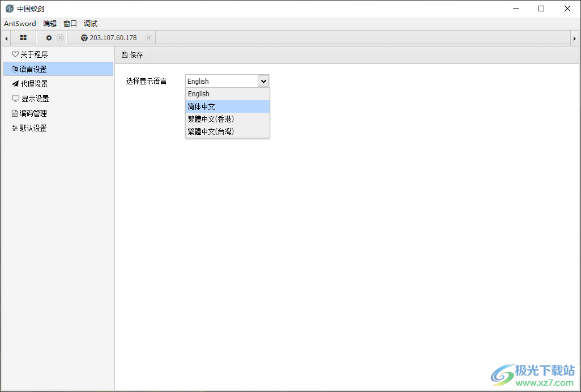Screen dimensions: 581x392
Task: Select 语言设置 in the sidebar
Action: [x=58, y=69]
